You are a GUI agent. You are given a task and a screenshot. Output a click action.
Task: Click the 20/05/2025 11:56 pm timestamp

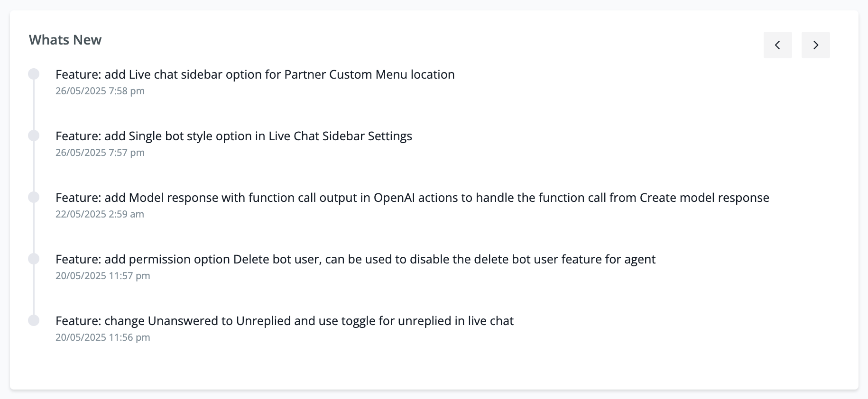[x=102, y=337]
